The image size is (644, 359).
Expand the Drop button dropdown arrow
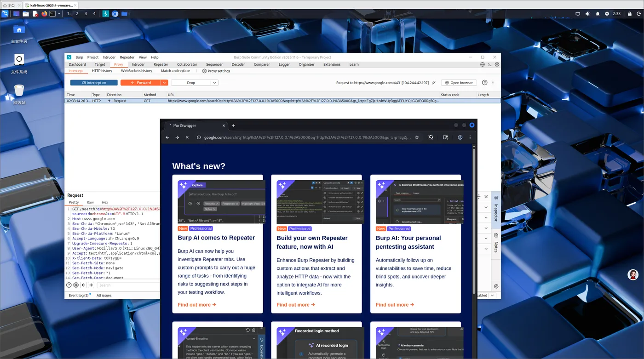coord(214,83)
